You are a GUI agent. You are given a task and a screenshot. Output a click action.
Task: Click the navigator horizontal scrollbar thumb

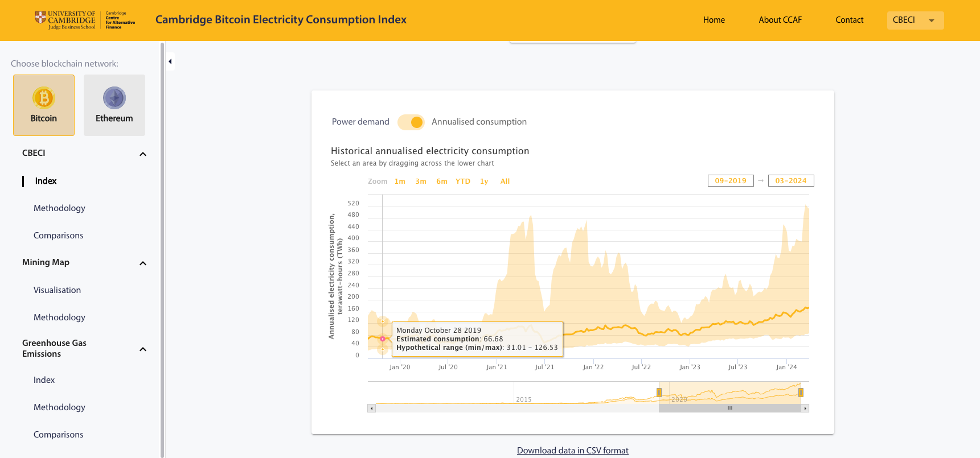pyautogui.click(x=730, y=408)
